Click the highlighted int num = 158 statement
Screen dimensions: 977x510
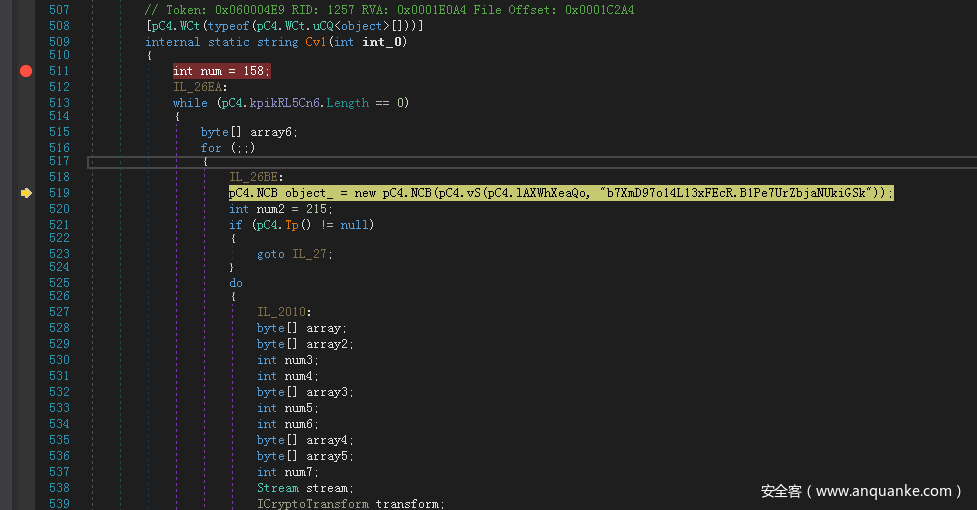click(221, 71)
